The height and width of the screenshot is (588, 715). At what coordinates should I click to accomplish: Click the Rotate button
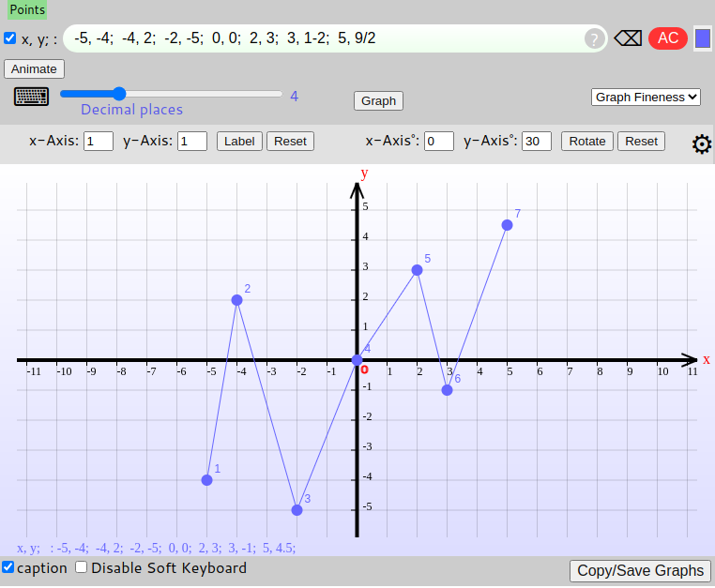[x=587, y=141]
